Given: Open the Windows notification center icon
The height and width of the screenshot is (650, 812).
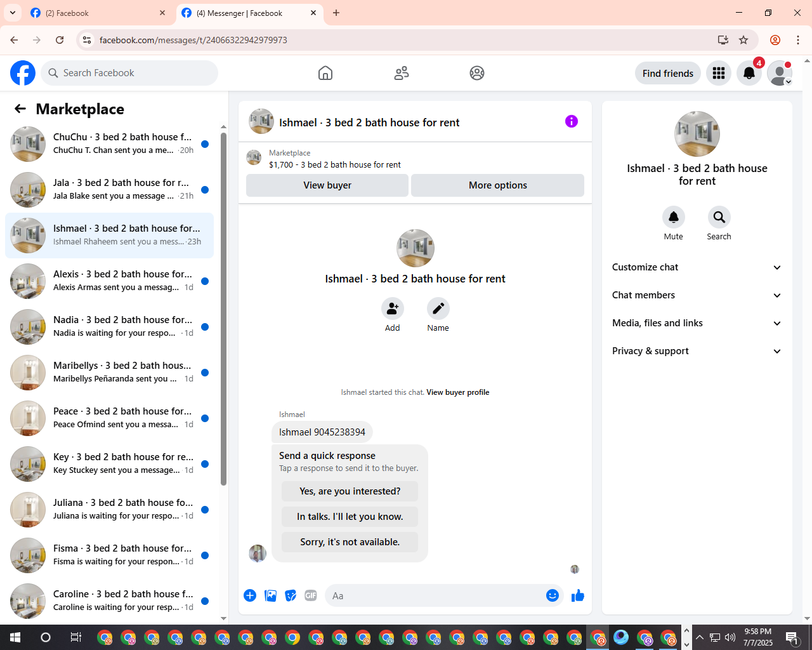Looking at the screenshot, I should [792, 637].
